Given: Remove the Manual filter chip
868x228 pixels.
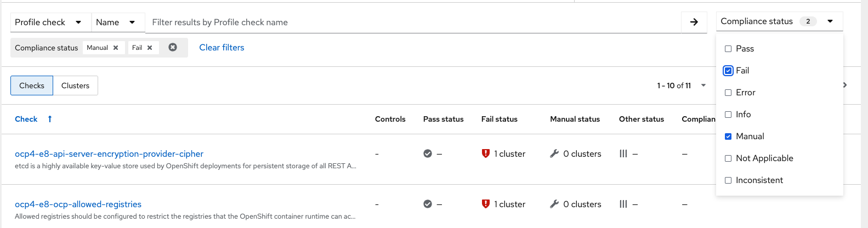Looking at the screenshot, I should click(116, 48).
